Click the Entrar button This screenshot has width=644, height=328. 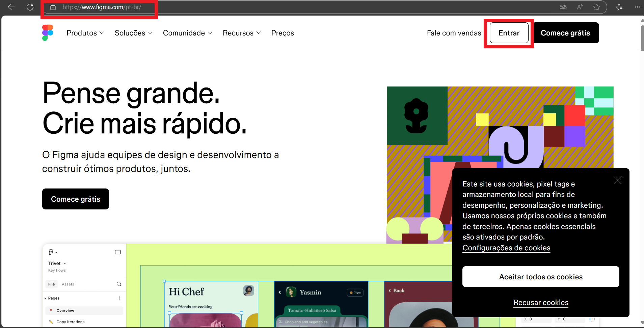(x=509, y=33)
